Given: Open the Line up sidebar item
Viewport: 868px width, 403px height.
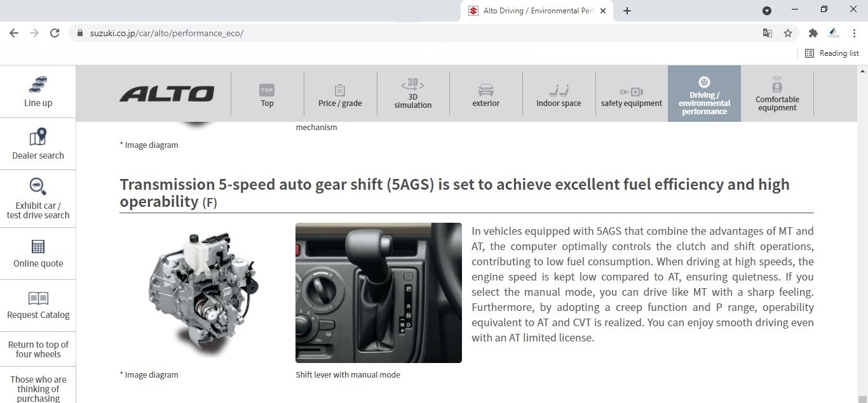Looking at the screenshot, I should [x=38, y=92].
